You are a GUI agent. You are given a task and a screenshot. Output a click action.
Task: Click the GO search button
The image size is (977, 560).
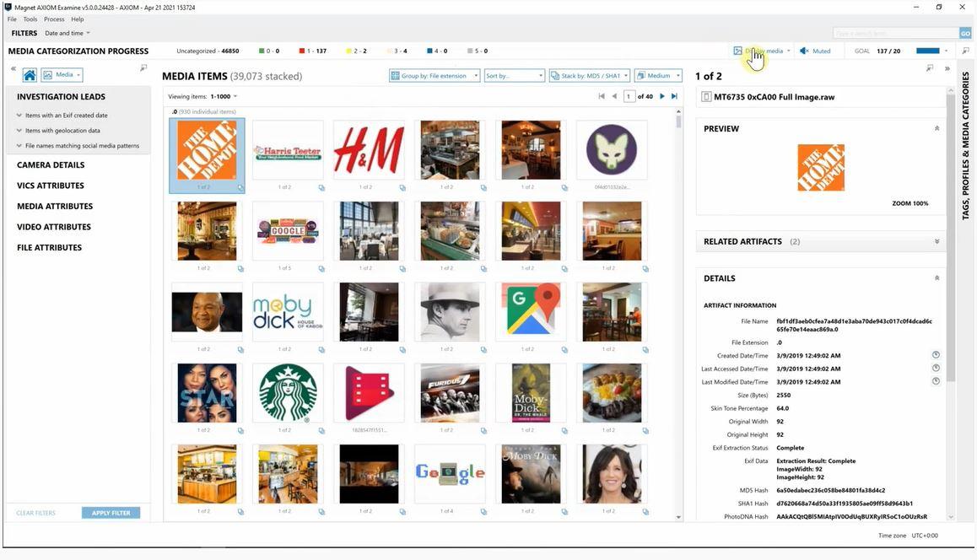pyautogui.click(x=965, y=33)
